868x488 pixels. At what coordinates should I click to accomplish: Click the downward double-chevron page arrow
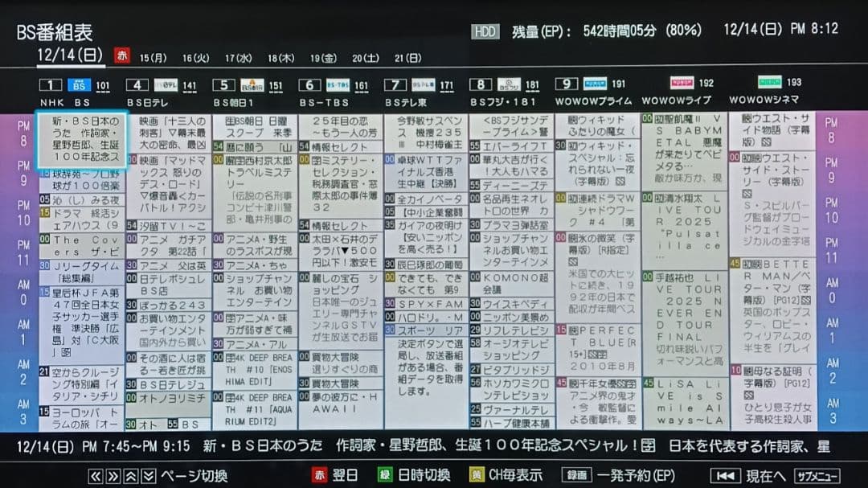[149, 475]
